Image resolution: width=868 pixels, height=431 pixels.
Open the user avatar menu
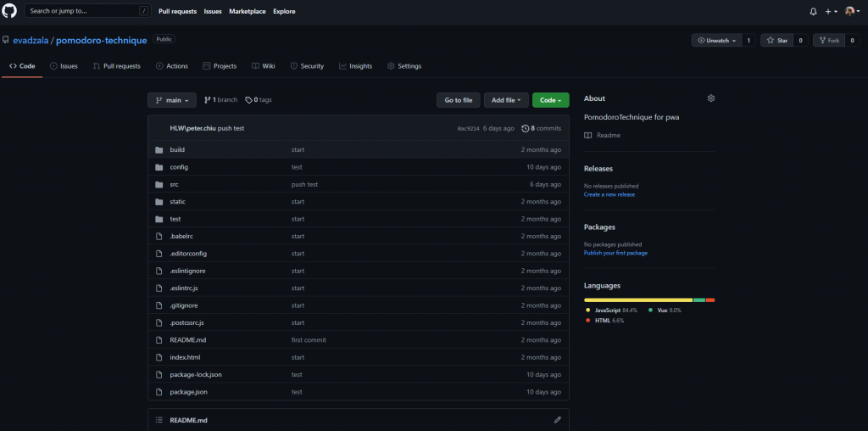click(853, 12)
